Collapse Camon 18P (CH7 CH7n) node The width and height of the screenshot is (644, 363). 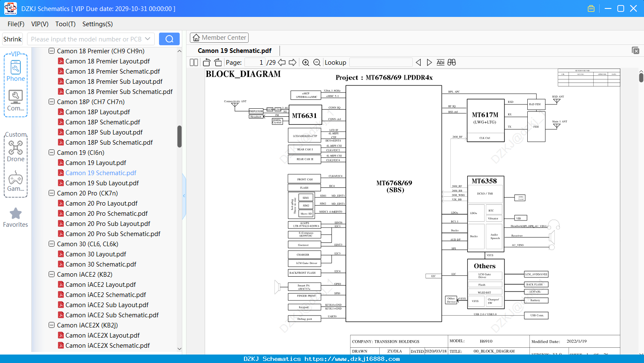tap(52, 102)
